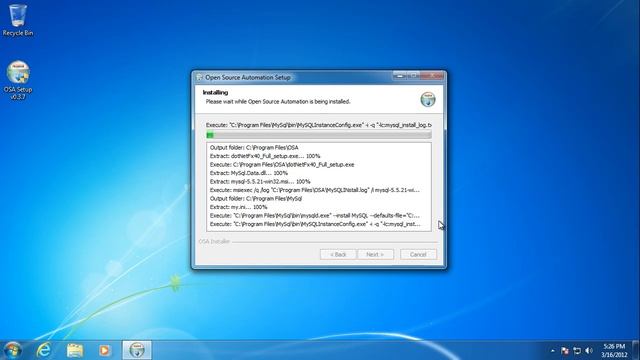Select the OSA Setup v0.3.7 desktop icon
Screen dimensions: 640x360
coord(18,80)
